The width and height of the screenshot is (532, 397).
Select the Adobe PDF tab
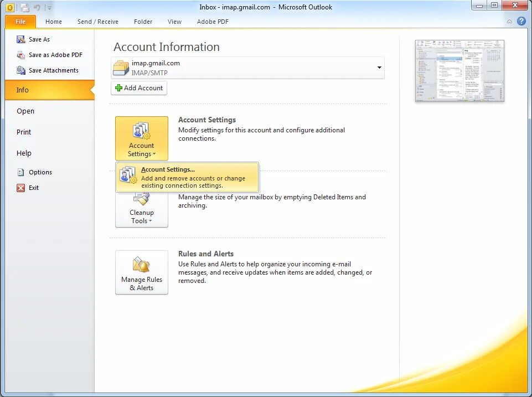pyautogui.click(x=213, y=22)
